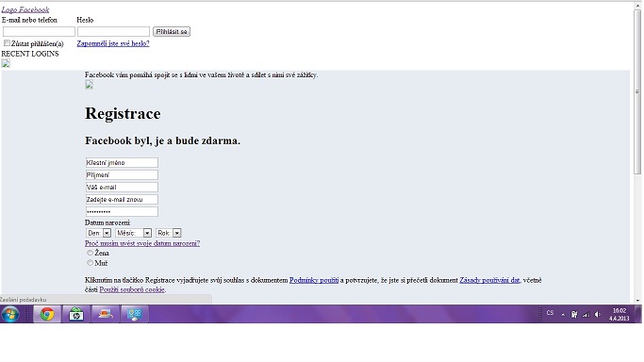
Task: Show hidden system tray icons arrow
Action: click(x=563, y=315)
